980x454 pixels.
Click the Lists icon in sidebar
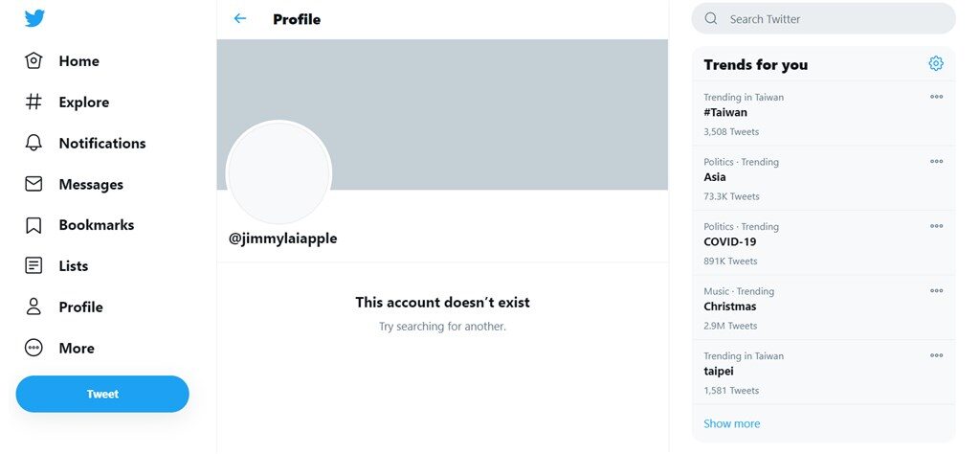(33, 266)
